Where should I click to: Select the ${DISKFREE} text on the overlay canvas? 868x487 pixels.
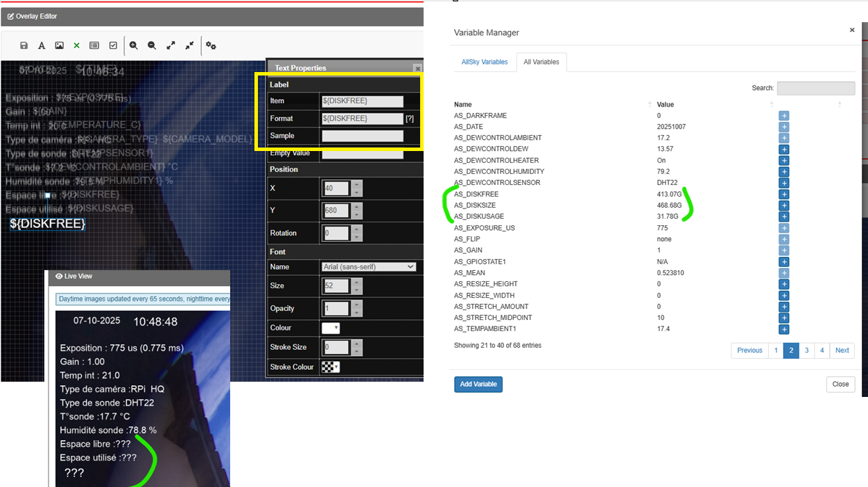click(x=47, y=224)
